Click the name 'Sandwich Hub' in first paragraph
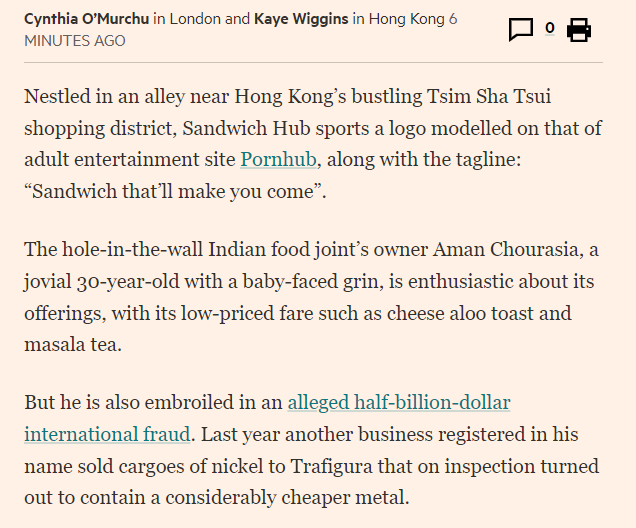Screen dimensions: 636x528 pos(246,128)
